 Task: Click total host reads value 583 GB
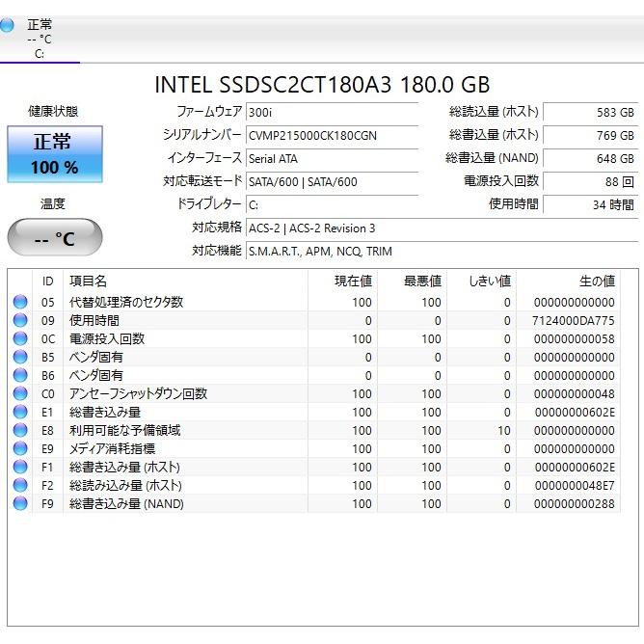(x=591, y=112)
